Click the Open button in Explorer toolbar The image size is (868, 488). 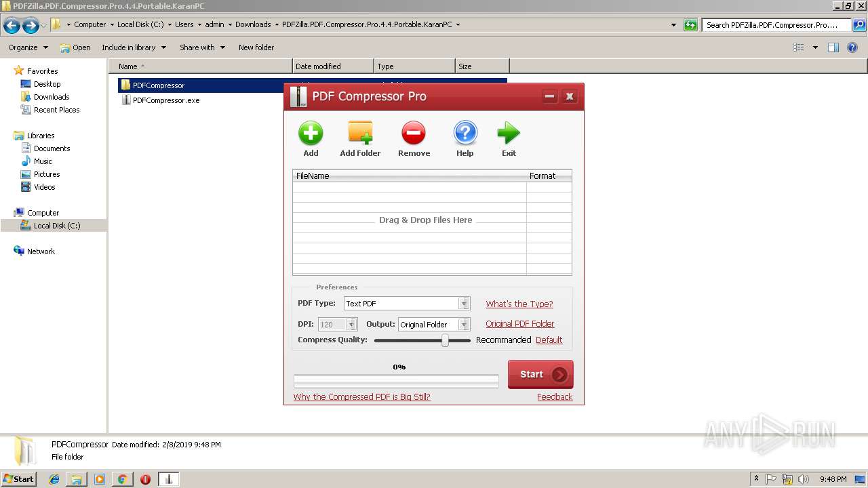tap(75, 47)
